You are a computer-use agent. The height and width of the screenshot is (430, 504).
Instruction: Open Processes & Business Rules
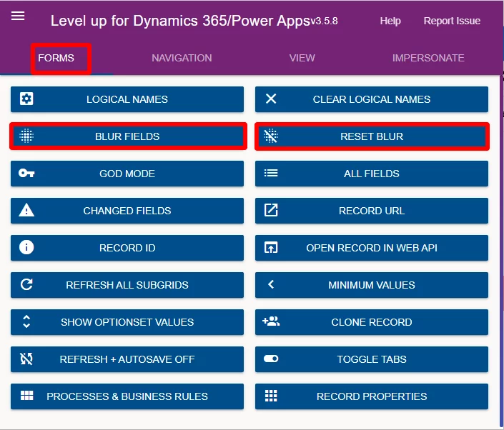127,396
